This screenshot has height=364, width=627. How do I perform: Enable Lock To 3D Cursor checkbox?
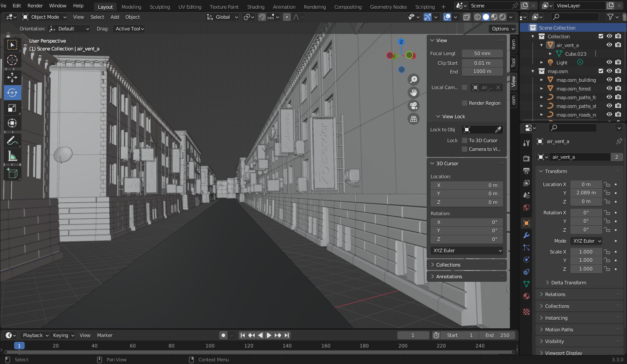click(x=465, y=140)
